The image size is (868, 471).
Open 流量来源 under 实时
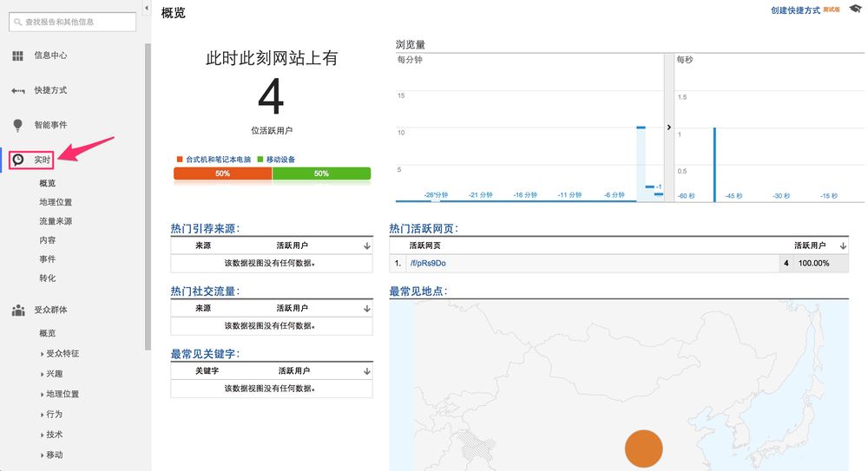(x=56, y=221)
